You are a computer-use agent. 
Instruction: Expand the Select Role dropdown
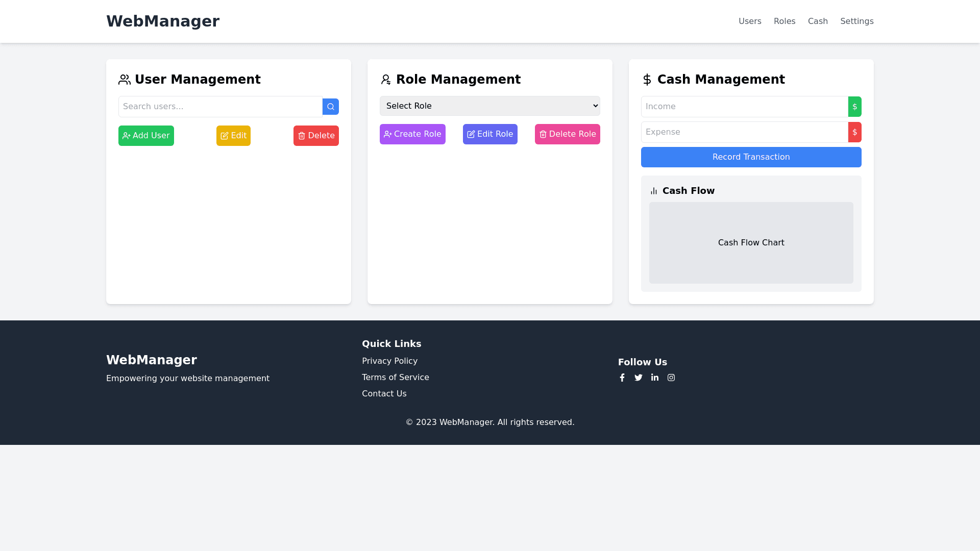coord(489,106)
